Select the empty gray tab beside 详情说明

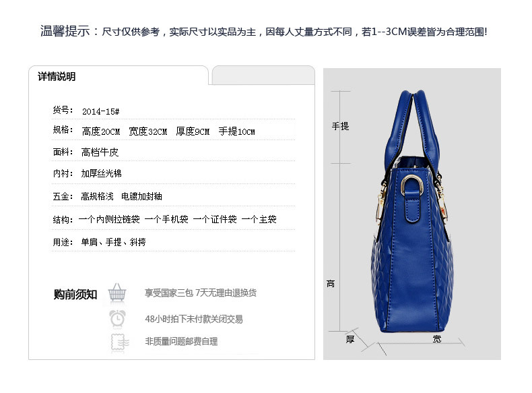263,75
